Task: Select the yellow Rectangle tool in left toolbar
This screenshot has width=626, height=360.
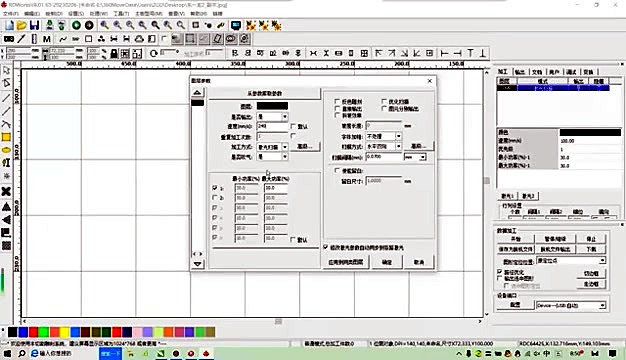Action: click(6, 137)
